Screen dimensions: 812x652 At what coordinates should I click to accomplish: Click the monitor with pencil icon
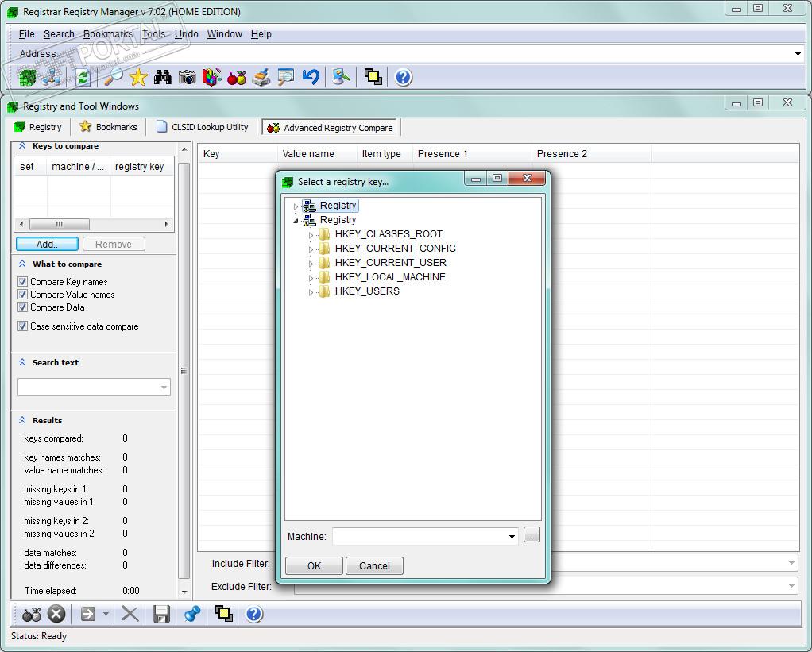click(x=342, y=78)
